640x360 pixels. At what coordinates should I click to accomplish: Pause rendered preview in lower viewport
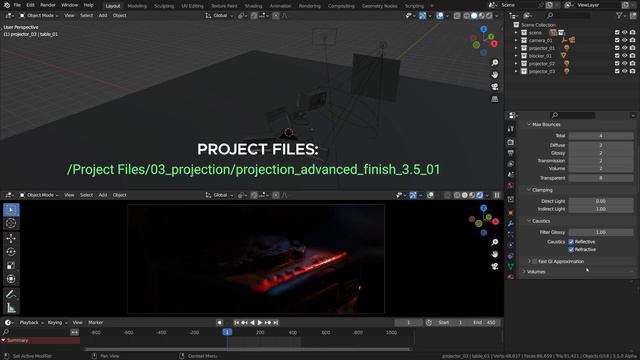click(x=497, y=195)
